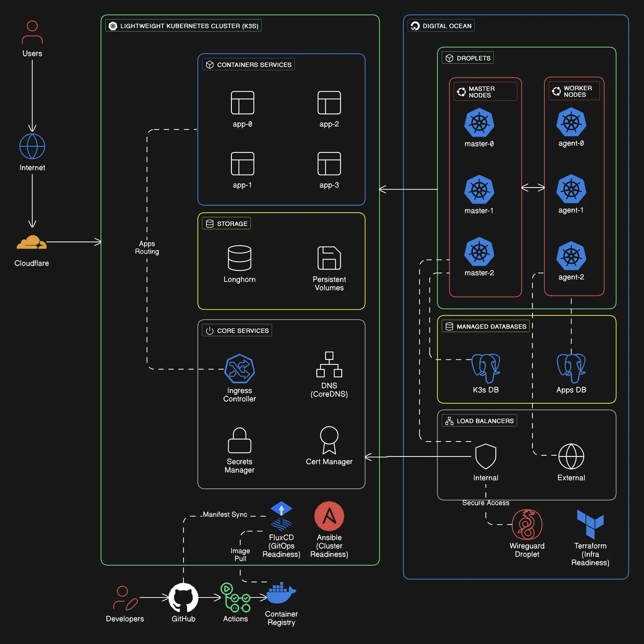
Task: Click the Apps DB PostgreSQL icon
Action: [x=571, y=368]
